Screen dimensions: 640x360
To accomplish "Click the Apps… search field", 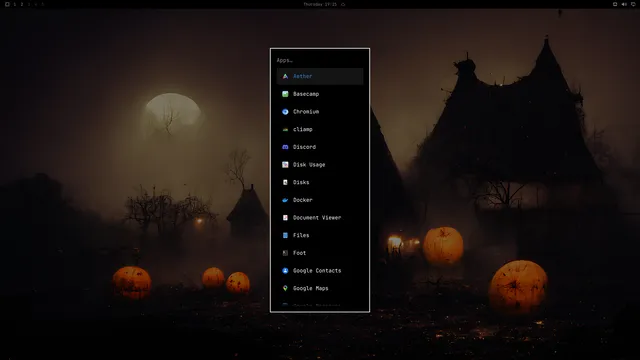I will tap(320, 60).
